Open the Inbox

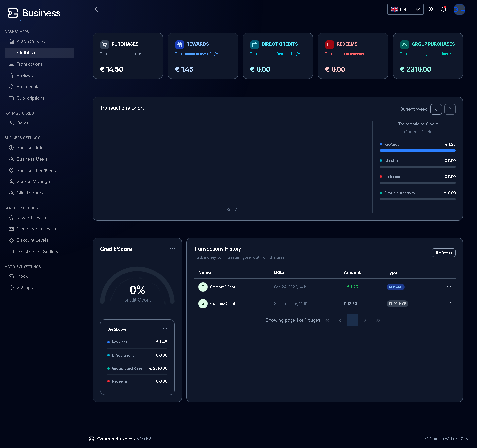39,276
